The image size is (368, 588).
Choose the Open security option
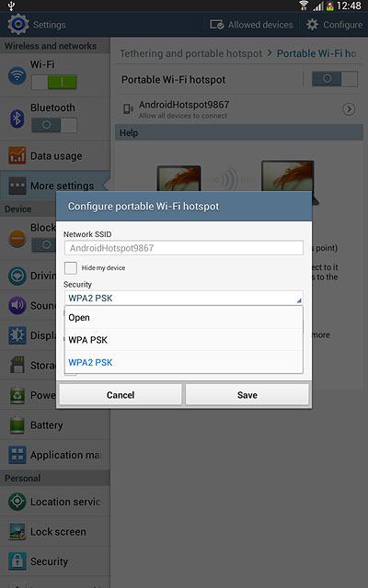(x=184, y=318)
